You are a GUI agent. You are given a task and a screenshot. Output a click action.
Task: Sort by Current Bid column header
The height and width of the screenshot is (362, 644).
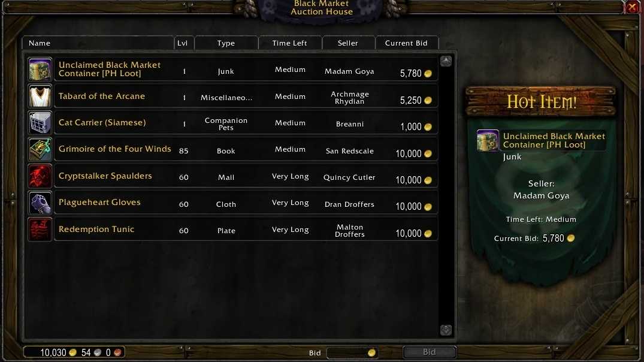tap(407, 43)
